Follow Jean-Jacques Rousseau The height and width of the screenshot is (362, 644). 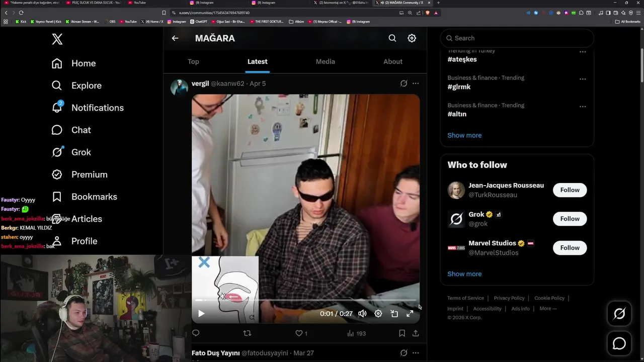tap(570, 190)
